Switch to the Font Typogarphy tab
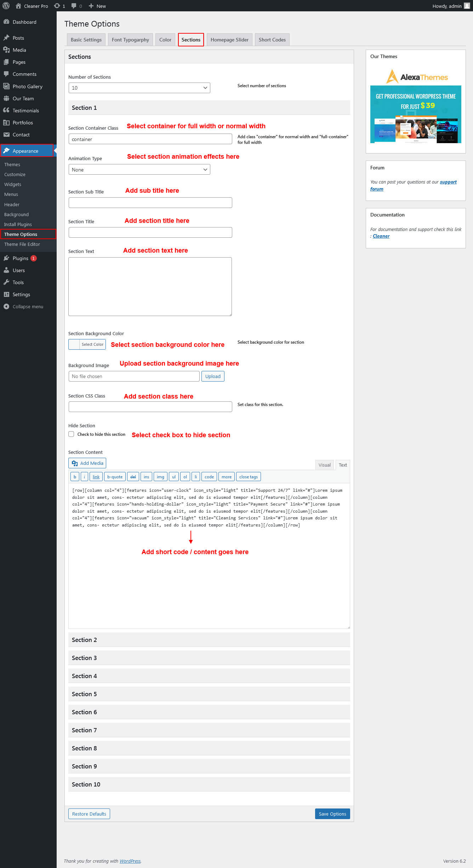Viewport: 473px width, 868px height. click(130, 40)
